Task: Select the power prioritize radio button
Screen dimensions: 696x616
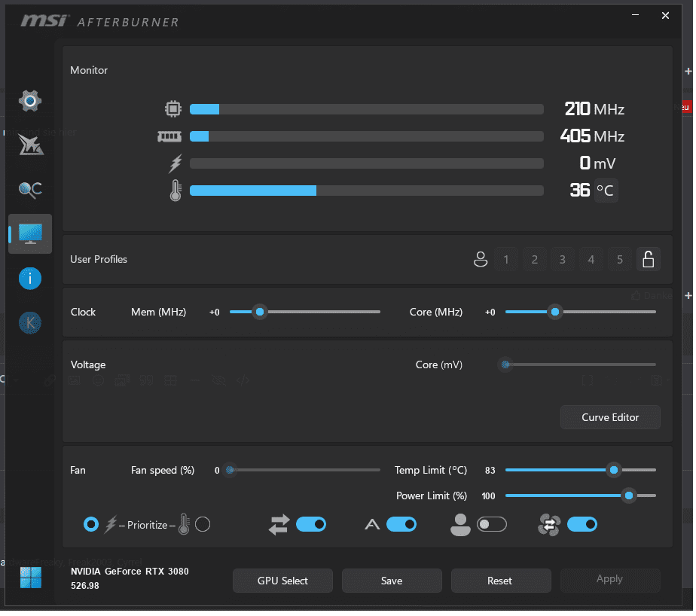Action: click(91, 526)
